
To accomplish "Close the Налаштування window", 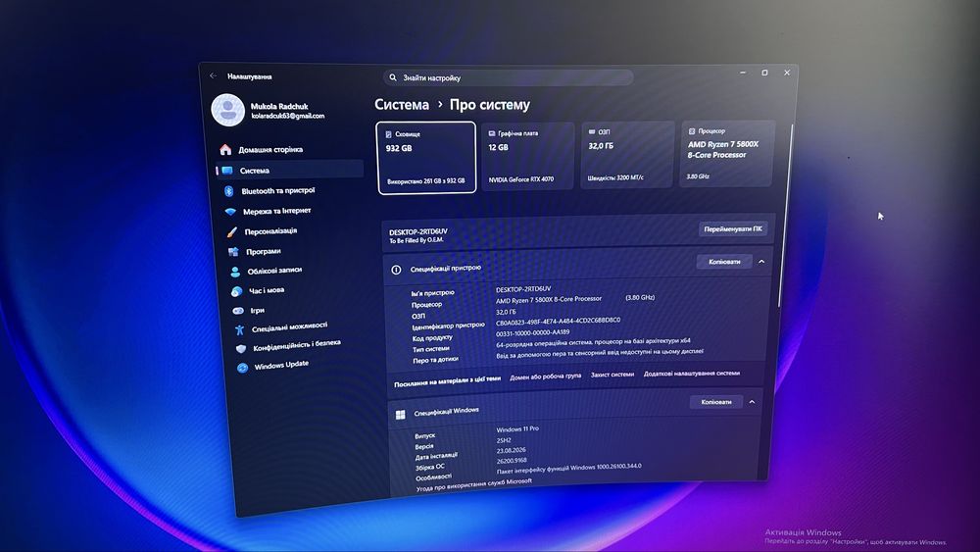I will click(x=787, y=73).
